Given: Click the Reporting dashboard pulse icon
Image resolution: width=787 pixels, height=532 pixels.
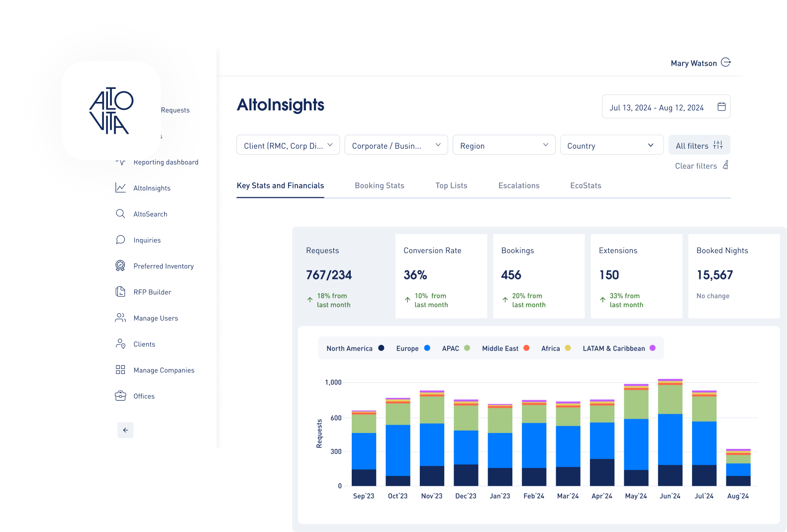Looking at the screenshot, I should click(x=120, y=162).
